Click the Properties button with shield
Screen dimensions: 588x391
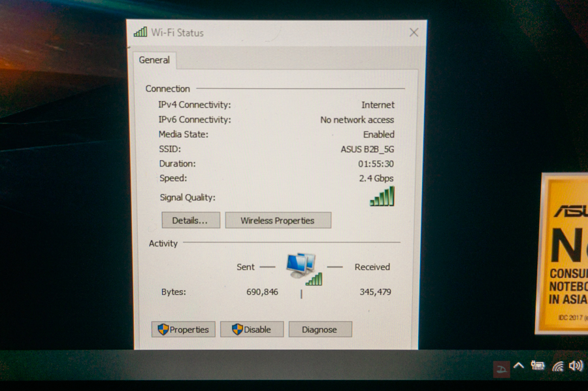(x=183, y=330)
